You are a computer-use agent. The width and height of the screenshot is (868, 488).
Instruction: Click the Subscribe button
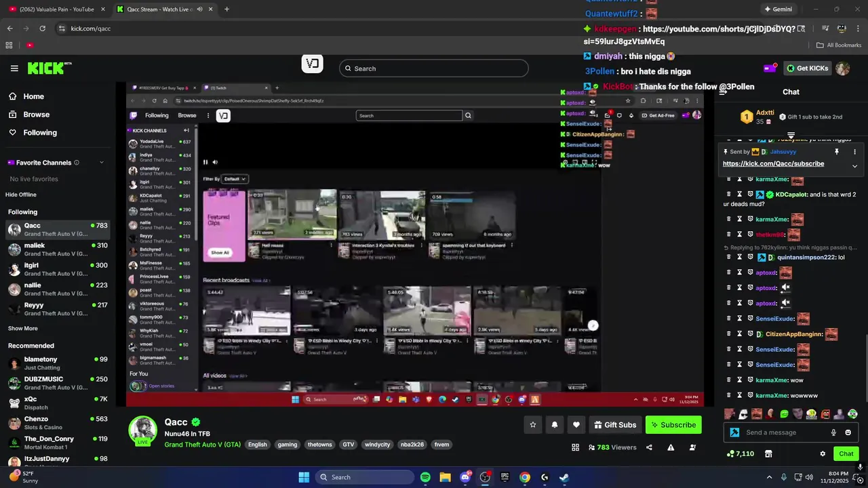point(673,425)
